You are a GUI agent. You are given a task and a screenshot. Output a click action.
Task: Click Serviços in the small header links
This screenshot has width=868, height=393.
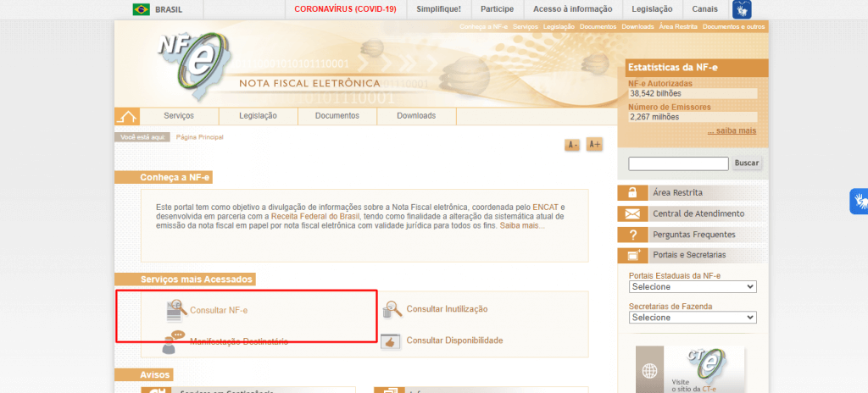pos(526,26)
